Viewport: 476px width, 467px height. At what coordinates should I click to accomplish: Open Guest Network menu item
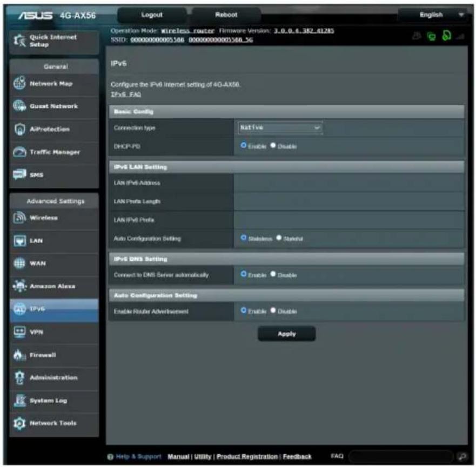[54, 106]
